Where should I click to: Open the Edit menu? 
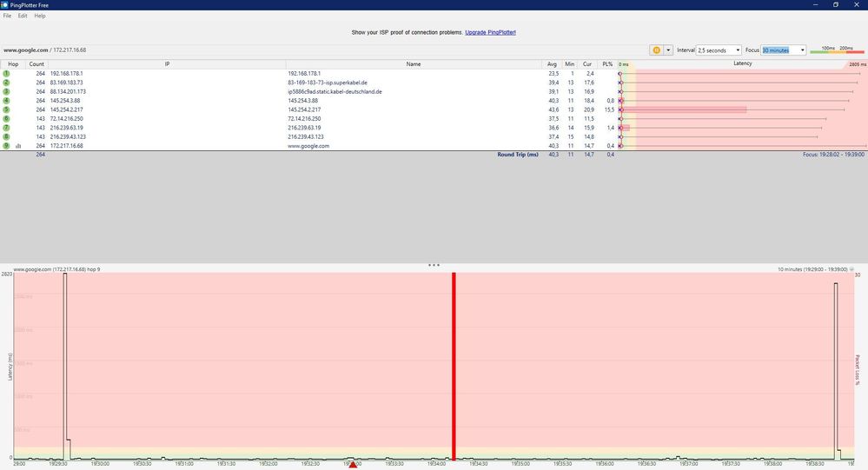point(22,16)
